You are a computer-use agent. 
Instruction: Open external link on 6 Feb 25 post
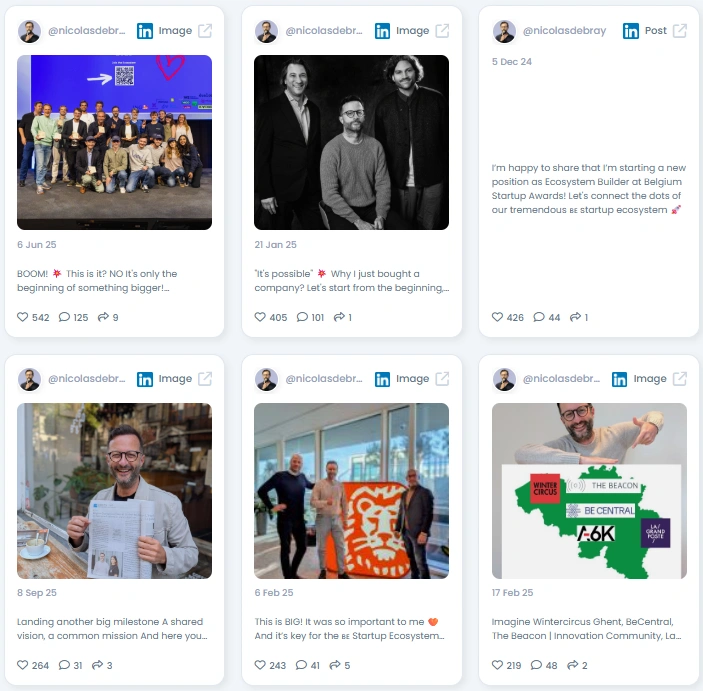click(442, 379)
